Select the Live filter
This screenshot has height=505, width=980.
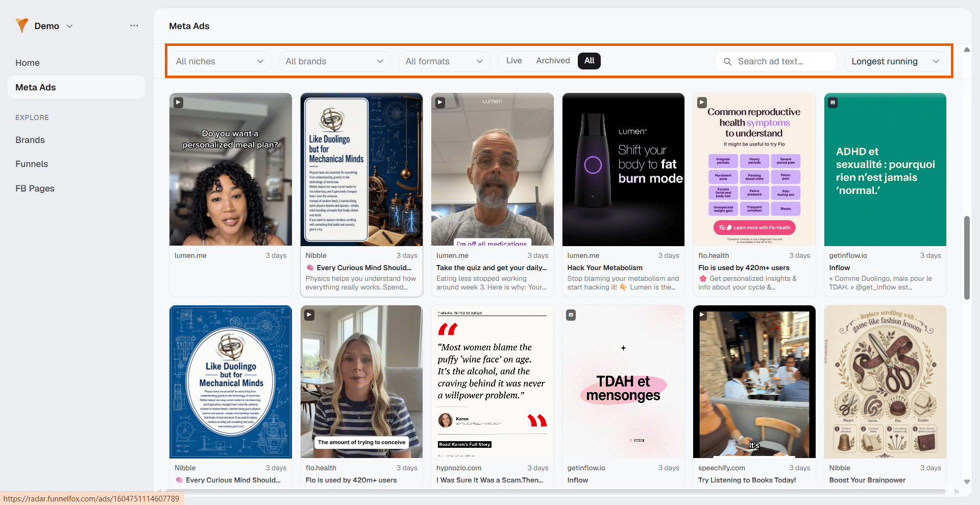[x=514, y=61]
